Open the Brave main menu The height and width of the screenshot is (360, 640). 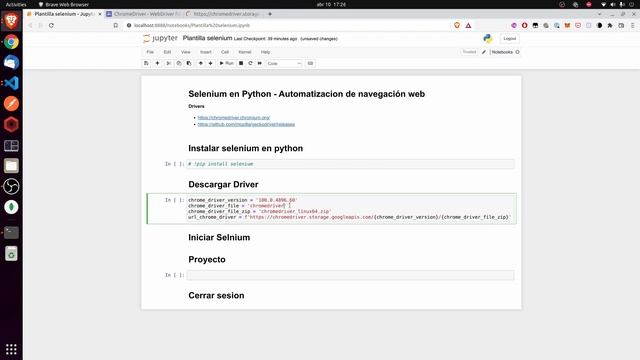pyautogui.click(x=633, y=25)
